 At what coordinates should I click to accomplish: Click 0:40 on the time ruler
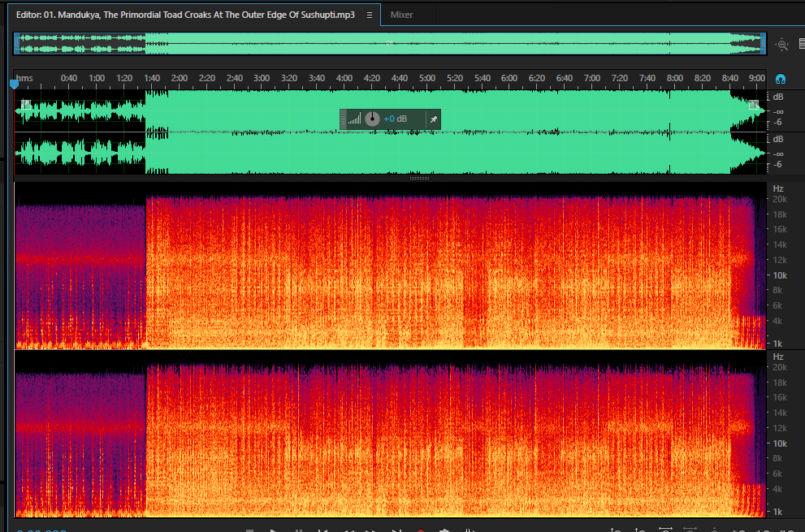[x=69, y=78]
